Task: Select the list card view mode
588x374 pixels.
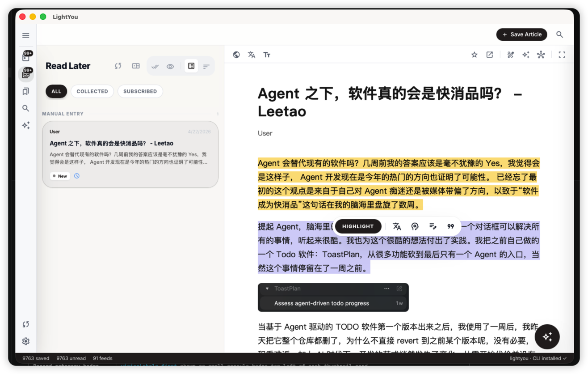Action: (191, 66)
